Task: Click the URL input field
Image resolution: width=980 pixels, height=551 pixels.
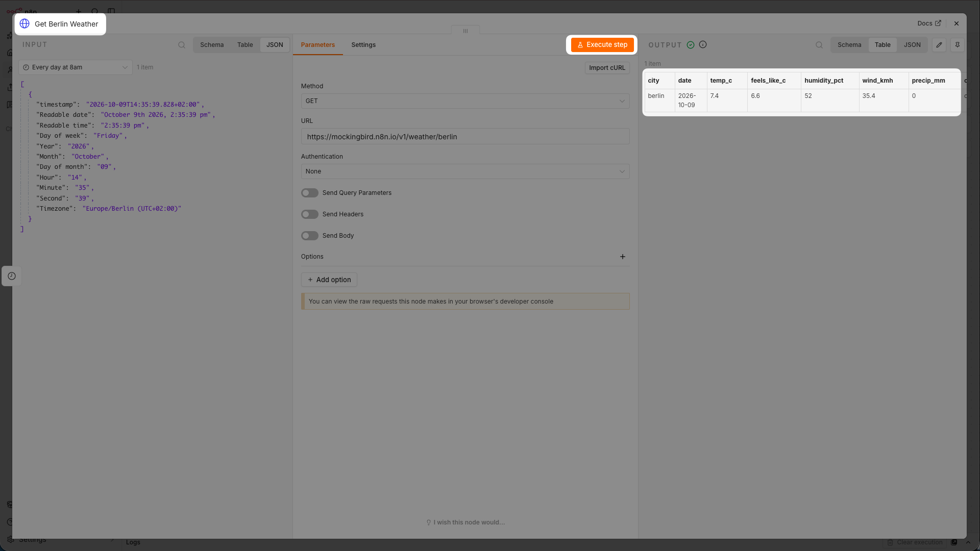Action: coord(465,137)
